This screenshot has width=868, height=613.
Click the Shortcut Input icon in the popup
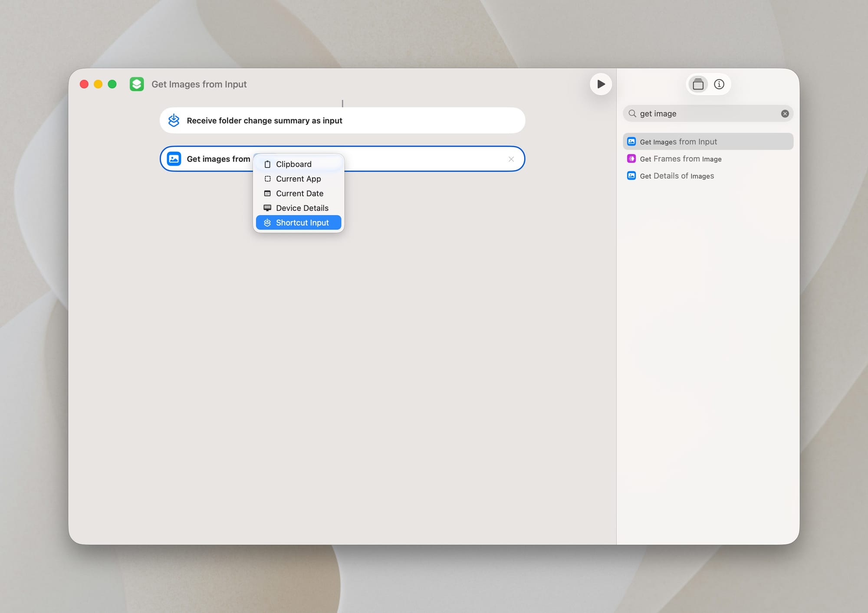coord(267,222)
